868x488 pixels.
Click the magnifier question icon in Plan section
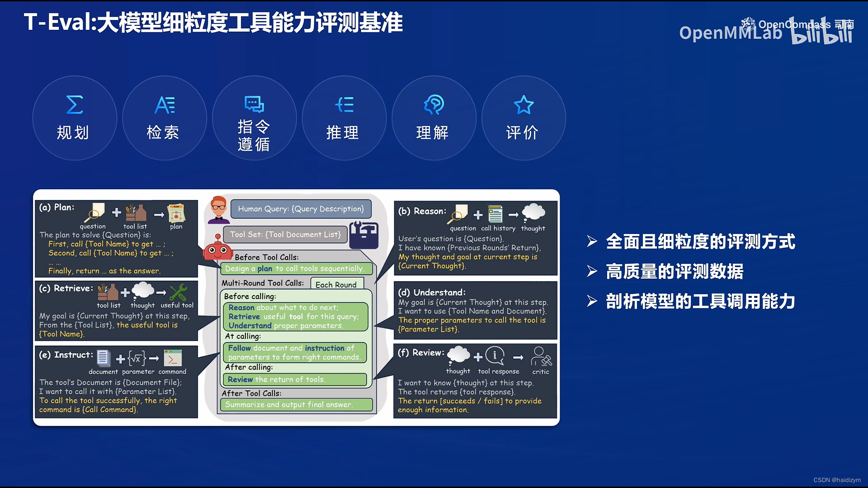93,212
